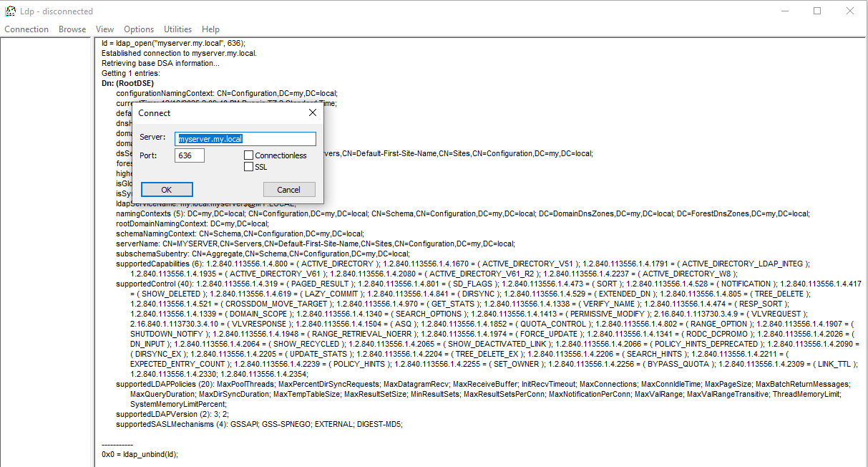Click the Ldp application icon in title bar
The image size is (868, 467).
point(11,11)
